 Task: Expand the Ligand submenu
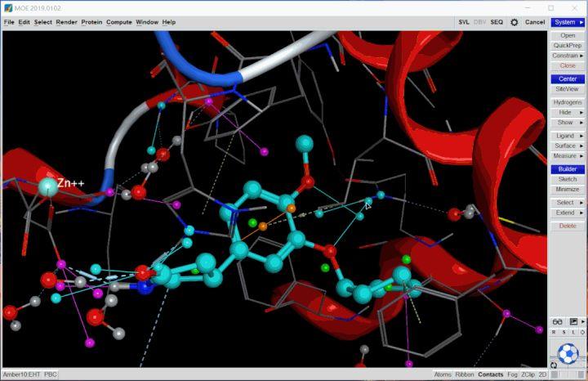click(568, 135)
